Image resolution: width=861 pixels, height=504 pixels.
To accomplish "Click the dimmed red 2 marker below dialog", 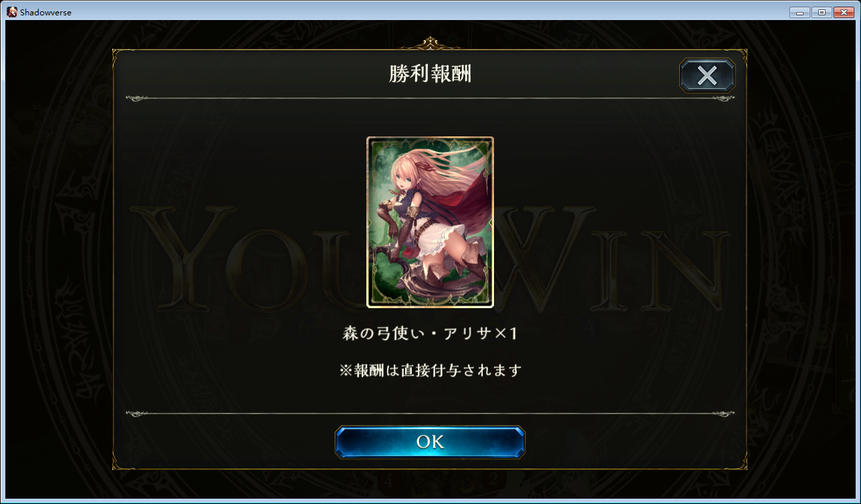I will 494,479.
